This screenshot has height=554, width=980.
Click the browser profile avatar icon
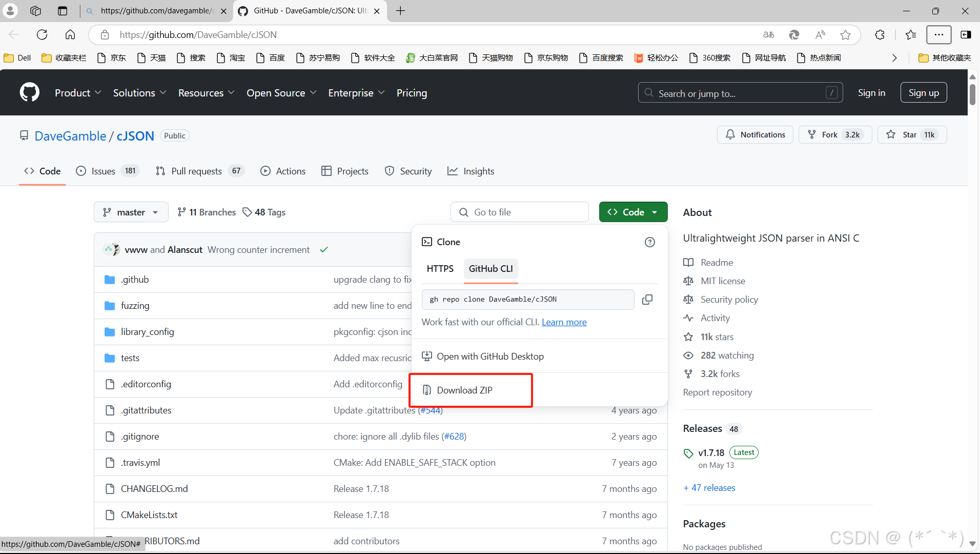pyautogui.click(x=10, y=10)
